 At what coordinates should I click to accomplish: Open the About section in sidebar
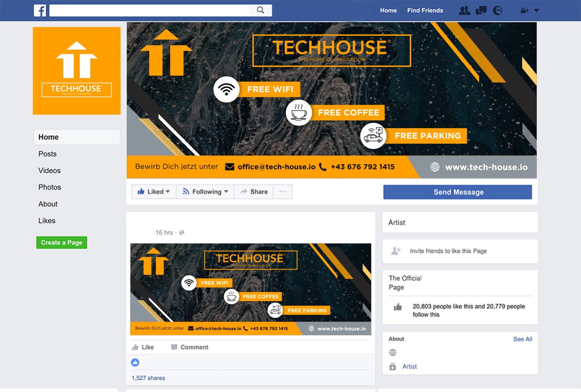48,204
